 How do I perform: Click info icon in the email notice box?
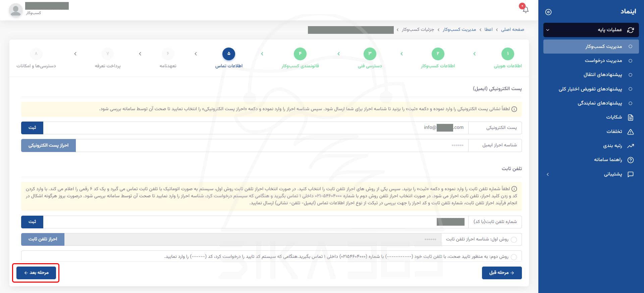tap(514, 109)
